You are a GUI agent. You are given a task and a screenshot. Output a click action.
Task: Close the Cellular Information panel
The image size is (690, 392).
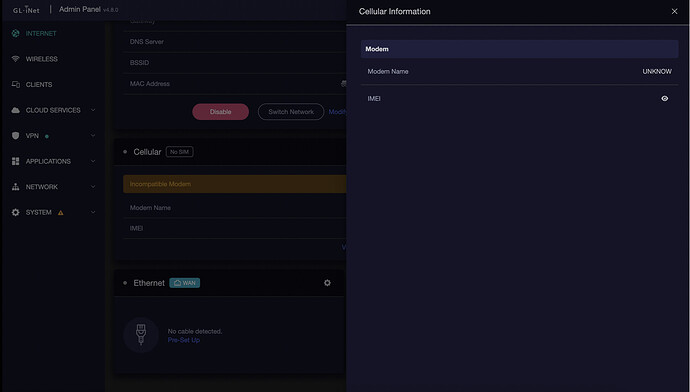tap(674, 11)
